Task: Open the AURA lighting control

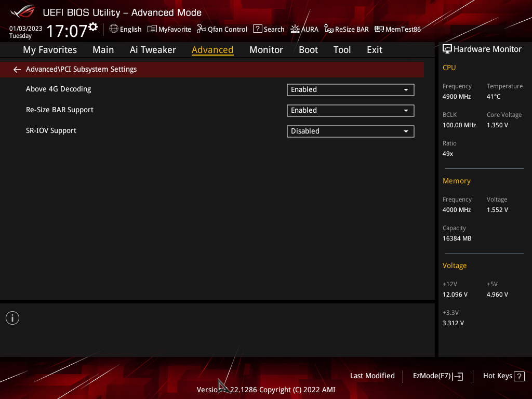Action: (x=304, y=29)
